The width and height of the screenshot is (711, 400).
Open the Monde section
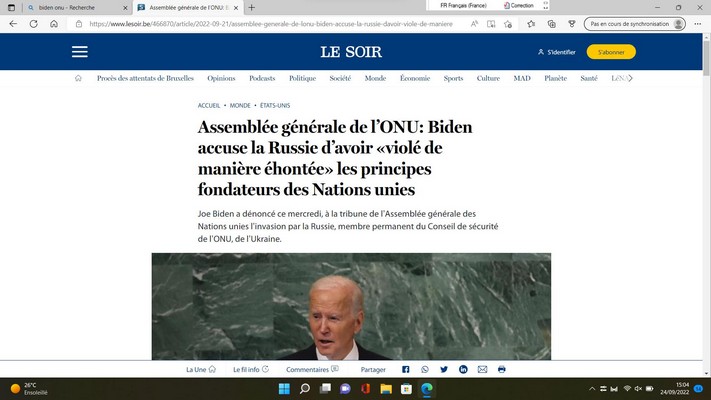[375, 78]
